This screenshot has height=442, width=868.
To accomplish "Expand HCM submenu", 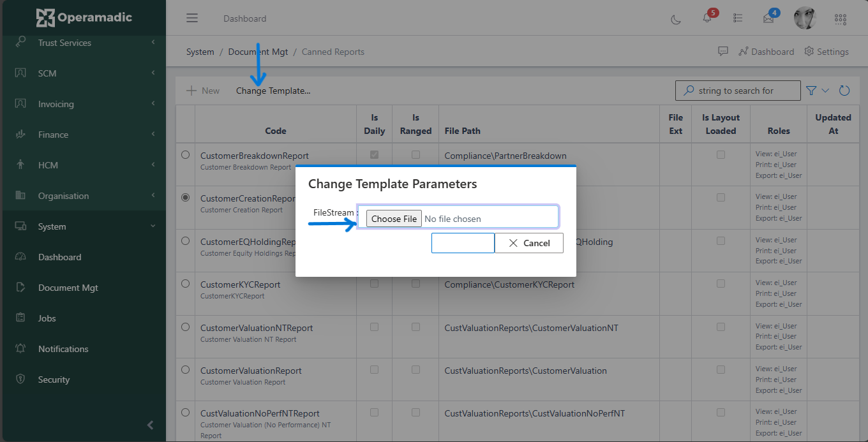I will point(153,165).
